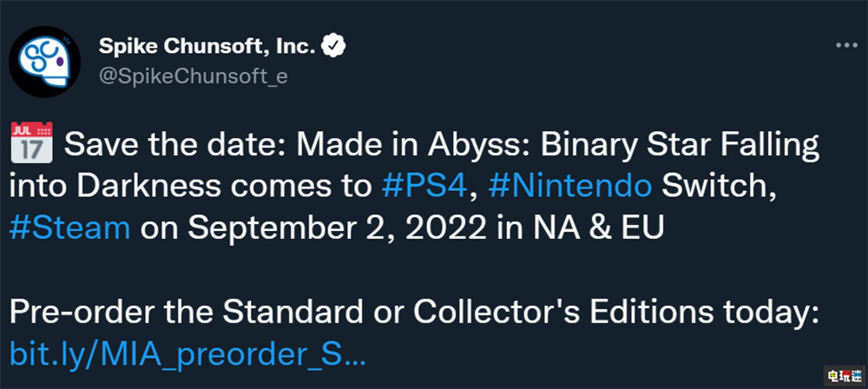The image size is (868, 389).
Task: Open the three-dot more options menu
Action: pos(846,47)
